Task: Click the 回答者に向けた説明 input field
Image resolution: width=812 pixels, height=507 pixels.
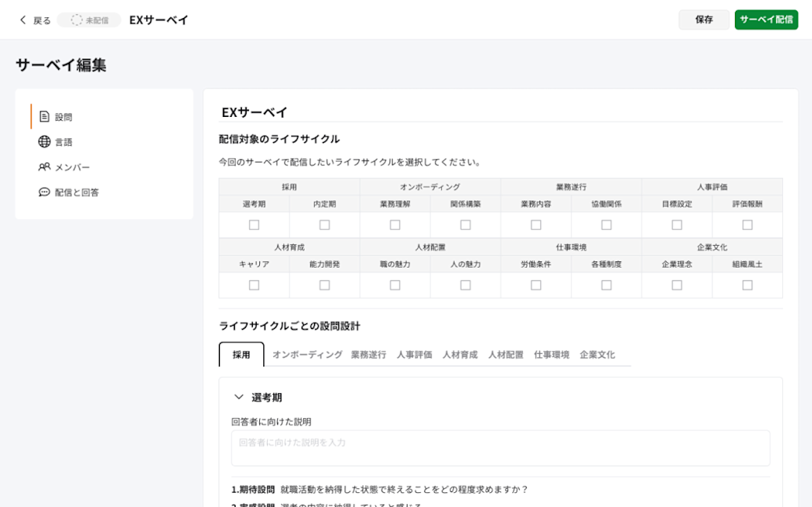Action: pyautogui.click(x=493, y=447)
